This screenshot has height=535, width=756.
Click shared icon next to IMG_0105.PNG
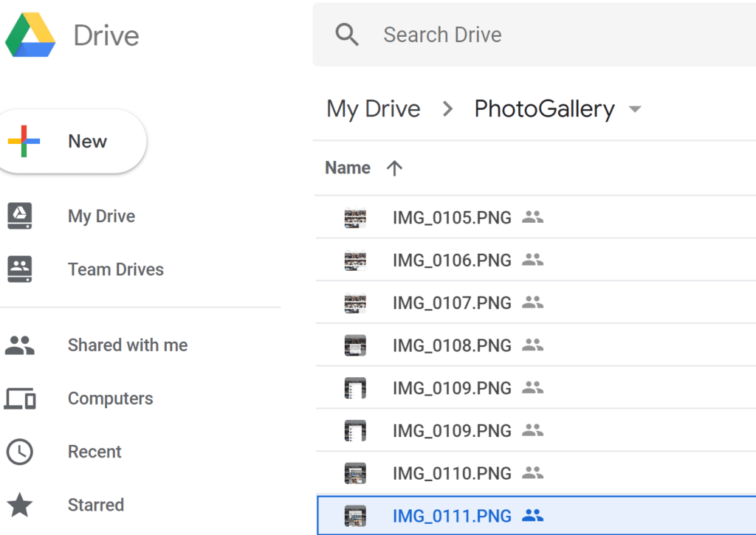tap(533, 218)
